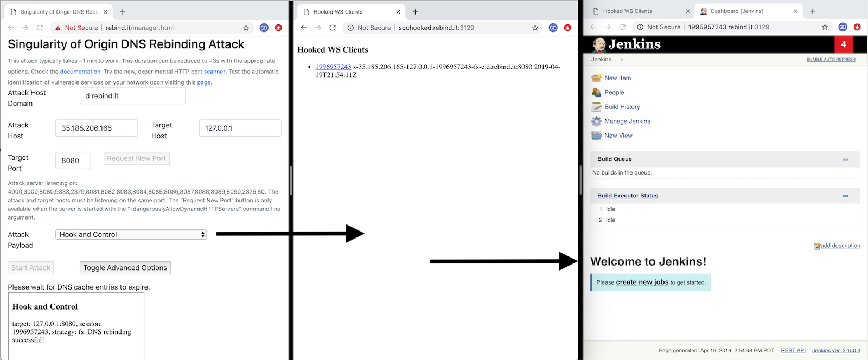868x360 pixels.
Task: Click the red notification badge showing 4
Action: 844,44
